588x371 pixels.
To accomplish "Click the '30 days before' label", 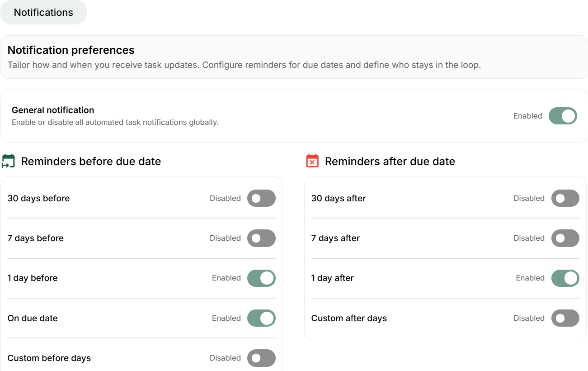I will coord(39,198).
